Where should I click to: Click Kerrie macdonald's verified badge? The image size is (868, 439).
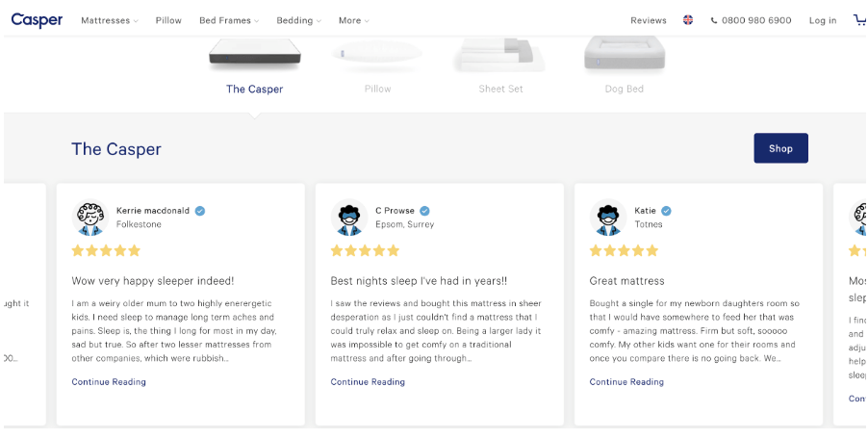[200, 211]
